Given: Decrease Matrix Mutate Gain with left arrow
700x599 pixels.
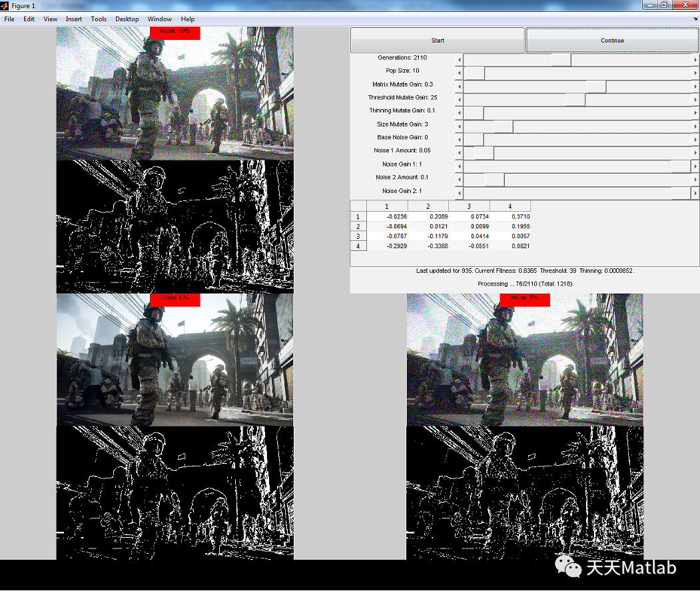Looking at the screenshot, I should click(460, 87).
